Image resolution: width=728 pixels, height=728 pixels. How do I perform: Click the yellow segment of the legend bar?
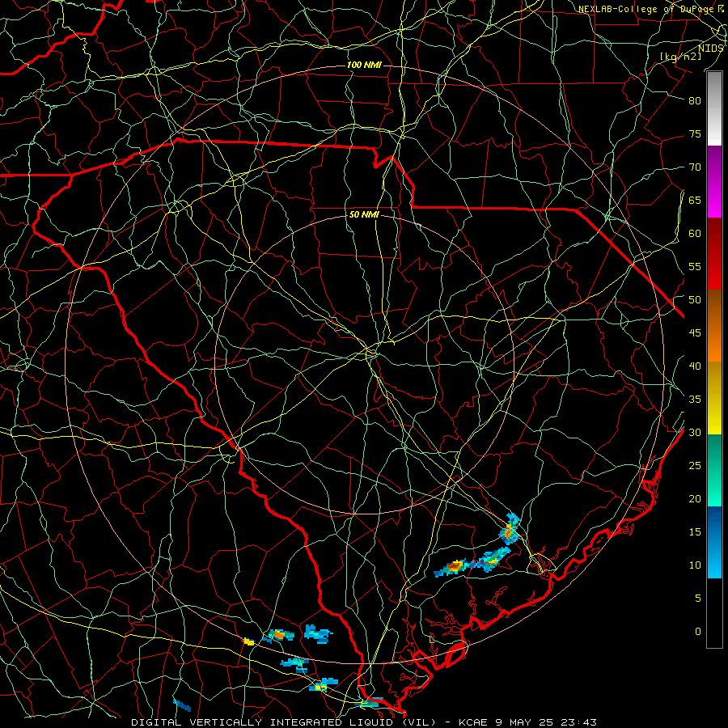coord(714,398)
